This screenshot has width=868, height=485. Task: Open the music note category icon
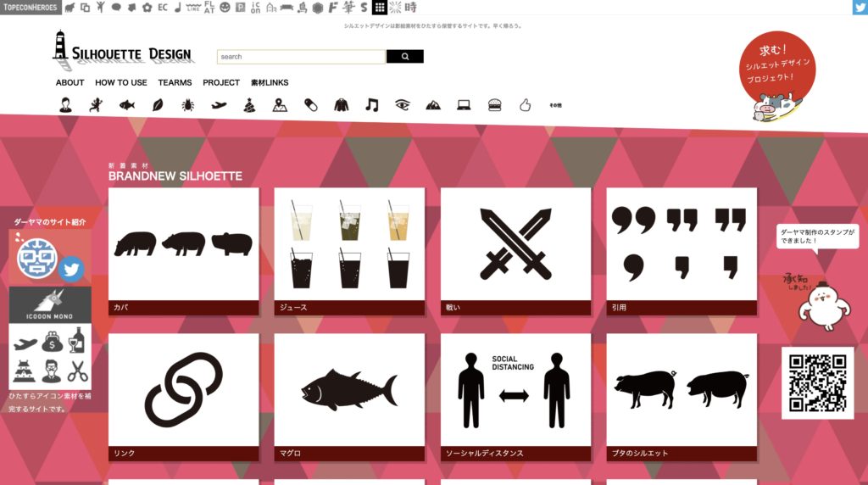[x=372, y=104]
